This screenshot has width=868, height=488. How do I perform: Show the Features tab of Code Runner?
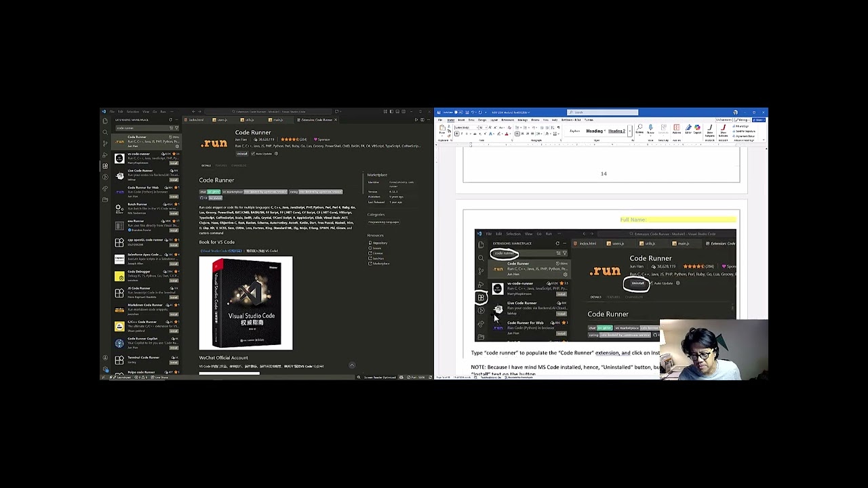point(221,165)
